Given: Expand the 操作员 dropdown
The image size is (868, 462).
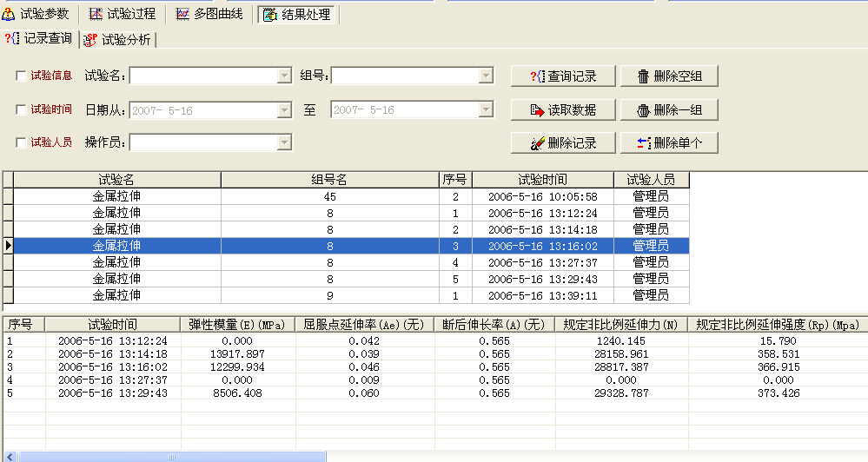Looking at the screenshot, I should click(x=284, y=142).
